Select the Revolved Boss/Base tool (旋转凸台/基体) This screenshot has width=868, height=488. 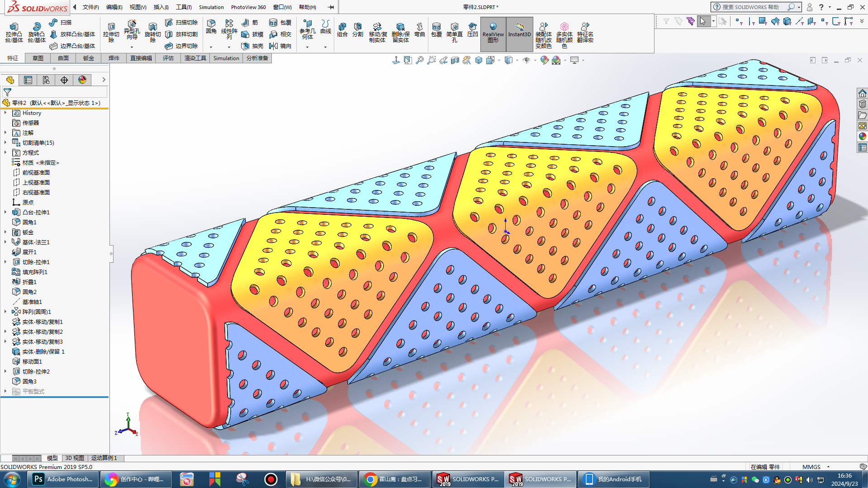pos(37,33)
